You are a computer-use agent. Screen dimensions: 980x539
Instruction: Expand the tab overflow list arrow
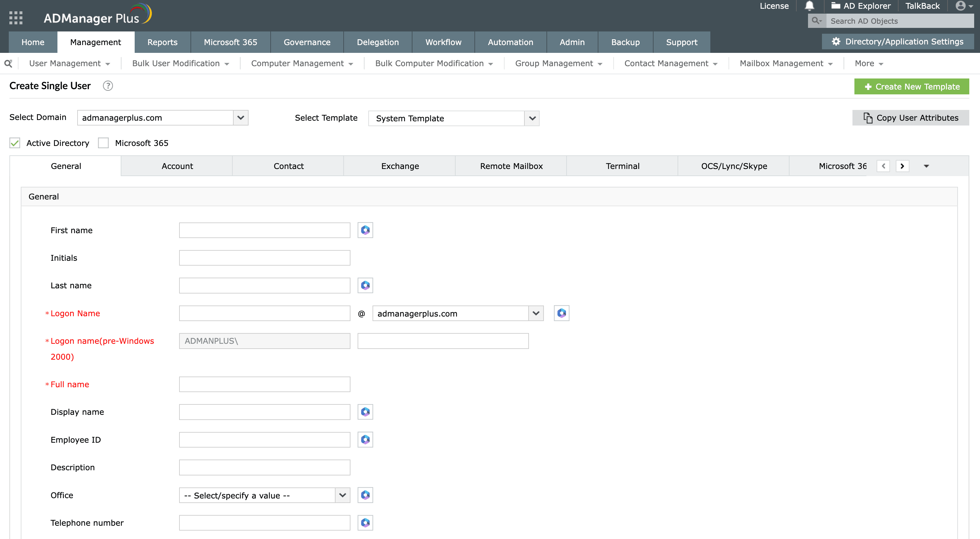click(x=926, y=166)
